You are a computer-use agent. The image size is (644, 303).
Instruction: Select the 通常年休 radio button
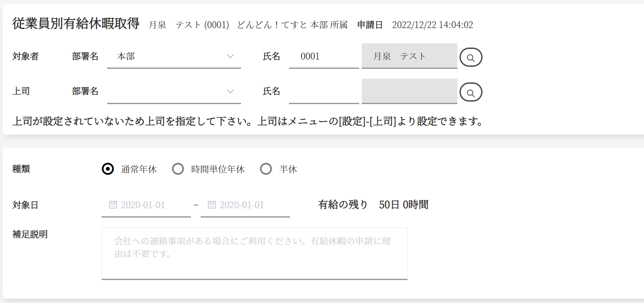[x=108, y=169]
